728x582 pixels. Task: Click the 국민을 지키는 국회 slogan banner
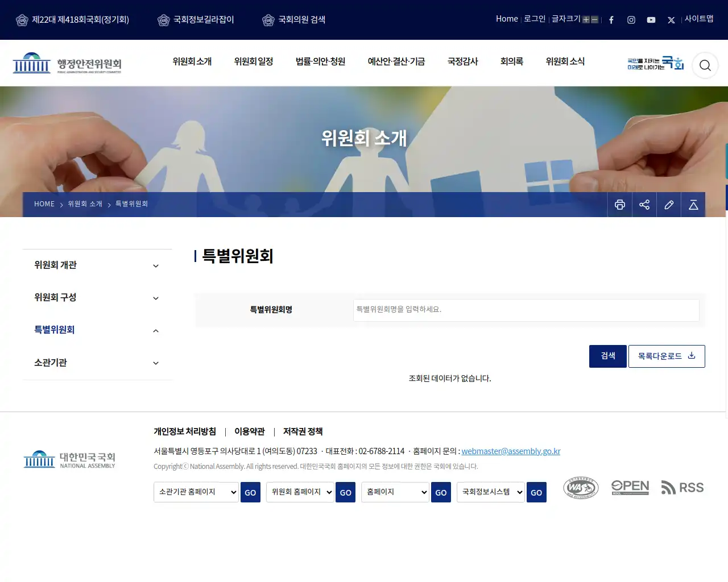(655, 63)
